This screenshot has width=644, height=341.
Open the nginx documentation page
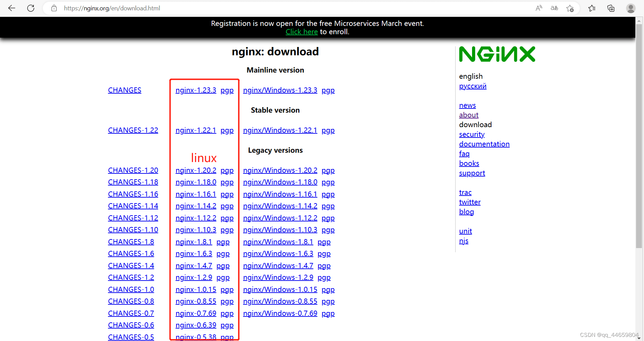pyautogui.click(x=484, y=144)
